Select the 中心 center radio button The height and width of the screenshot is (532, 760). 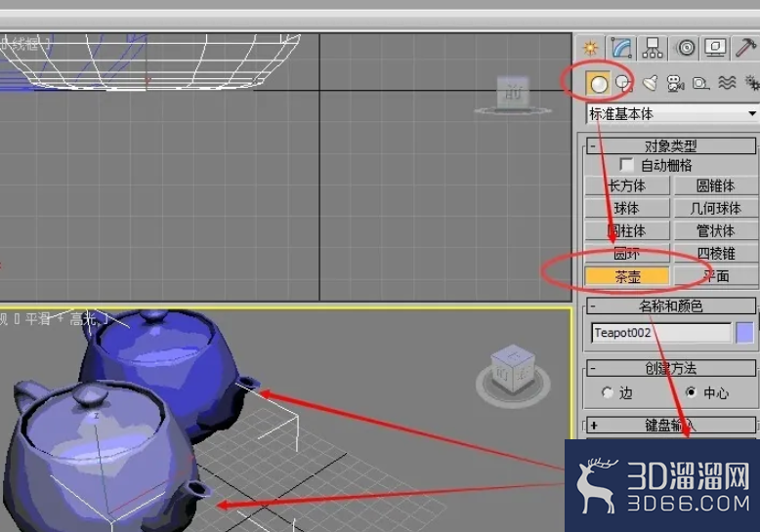coord(692,392)
